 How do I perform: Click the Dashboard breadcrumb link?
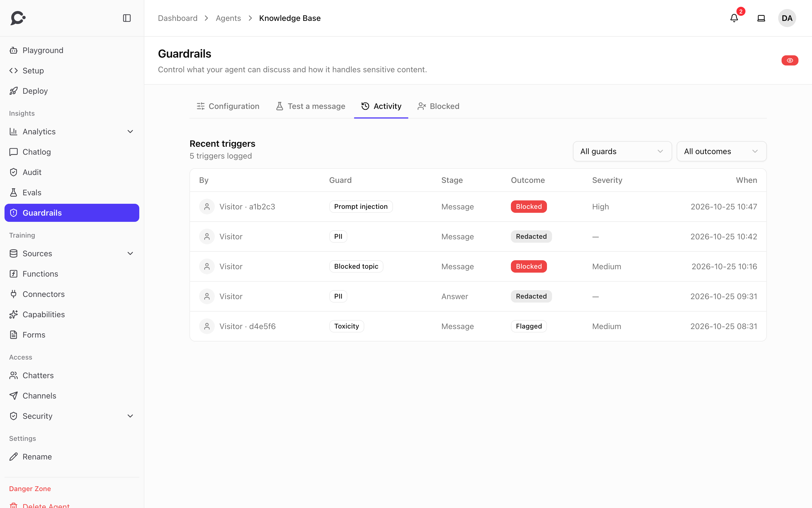pyautogui.click(x=178, y=18)
